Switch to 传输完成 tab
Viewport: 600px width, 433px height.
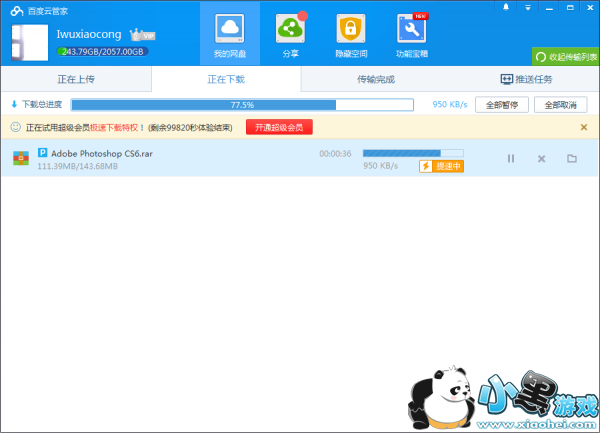376,79
